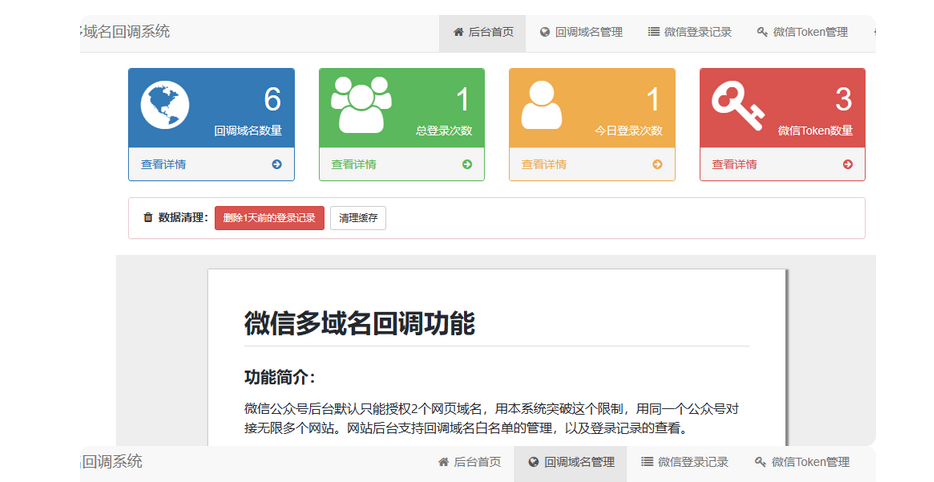This screenshot has height=482, width=934.
Task: Click home icon beside top 后台首页
Action: [458, 32]
